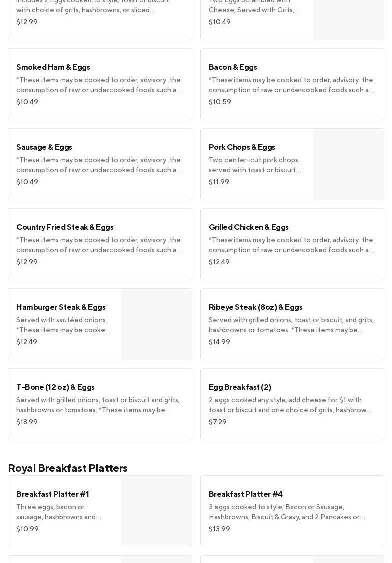Click the Pork Chops & Eggs title
The height and width of the screenshot is (563, 392).
pos(242,147)
